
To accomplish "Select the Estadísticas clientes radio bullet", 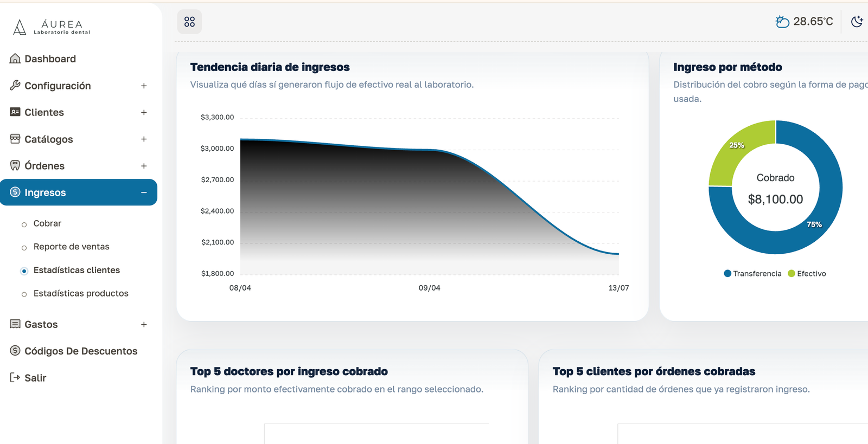I will 24,271.
